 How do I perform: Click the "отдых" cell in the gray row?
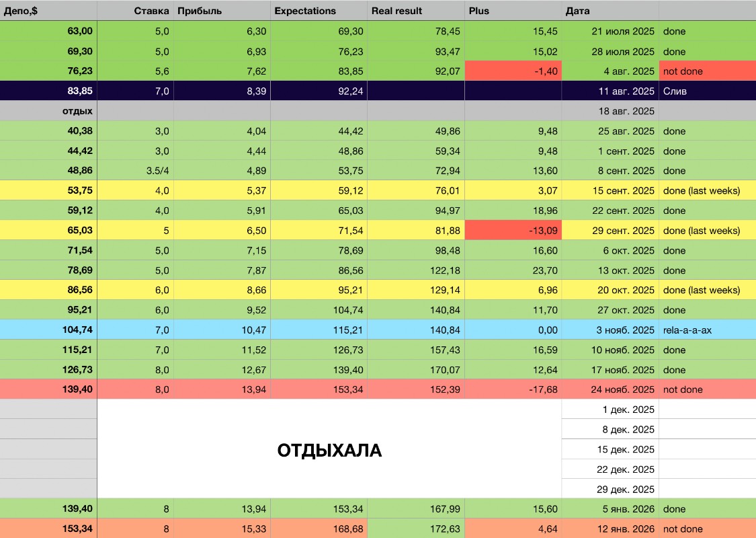point(48,111)
